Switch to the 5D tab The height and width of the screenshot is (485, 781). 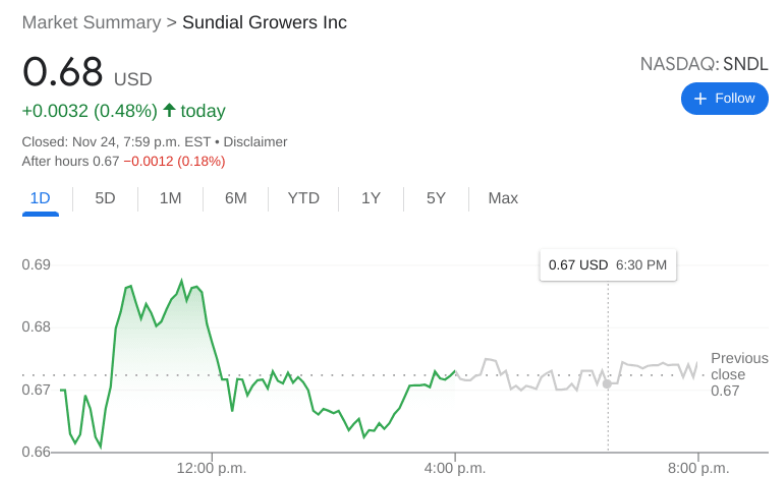(x=105, y=198)
